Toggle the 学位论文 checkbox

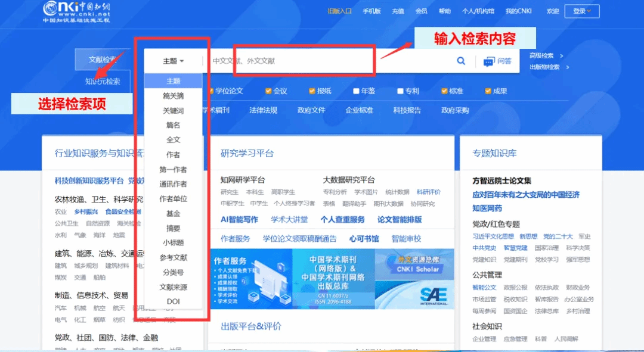pyautogui.click(x=212, y=91)
